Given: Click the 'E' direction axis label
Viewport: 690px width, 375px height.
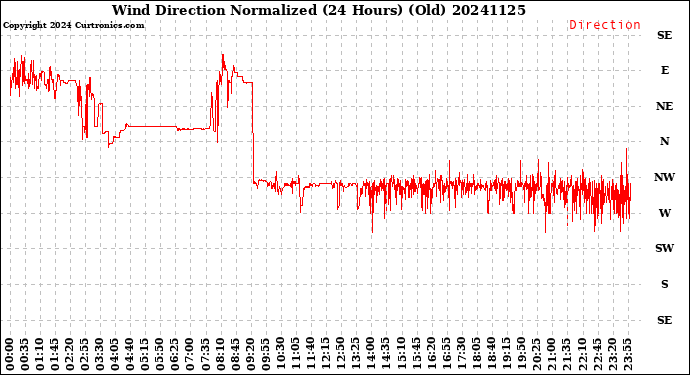Looking at the screenshot, I should (664, 70).
